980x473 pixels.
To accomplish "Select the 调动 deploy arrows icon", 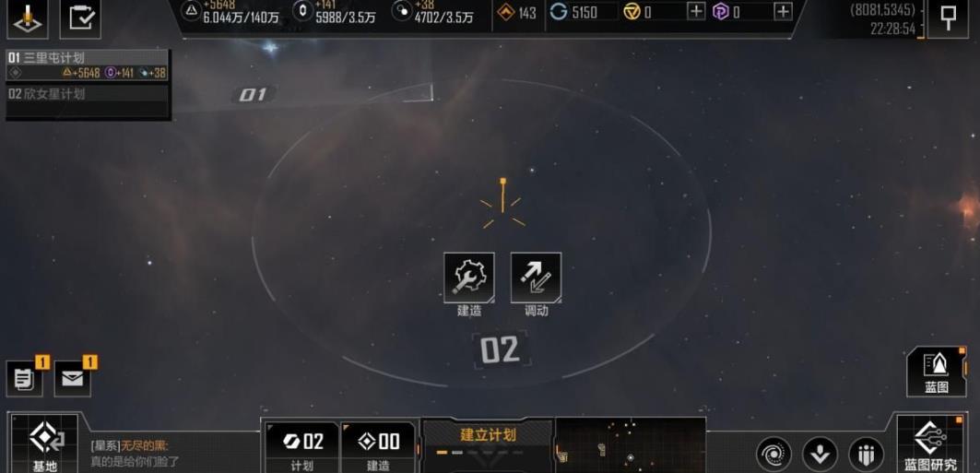I will [x=536, y=278].
